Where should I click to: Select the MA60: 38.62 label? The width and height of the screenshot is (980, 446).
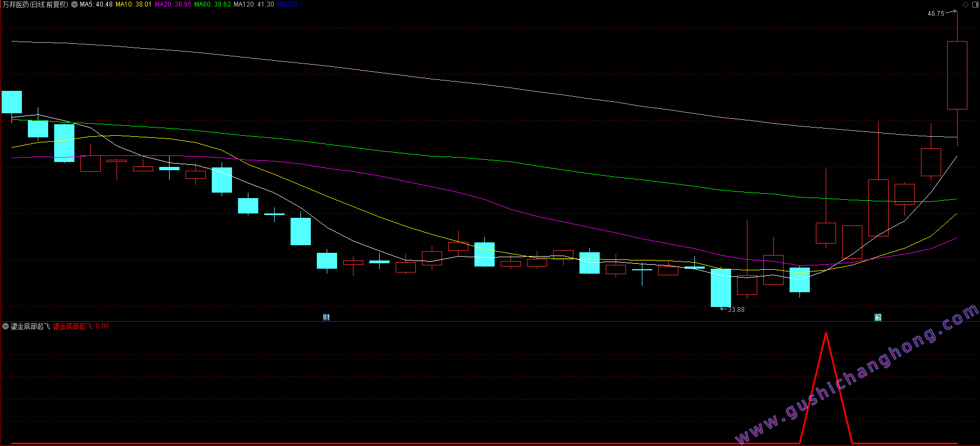(x=212, y=4)
